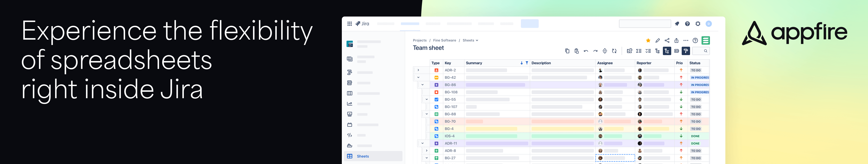Collapse the BG-86 row
The height and width of the screenshot is (164, 868).
[423, 85]
